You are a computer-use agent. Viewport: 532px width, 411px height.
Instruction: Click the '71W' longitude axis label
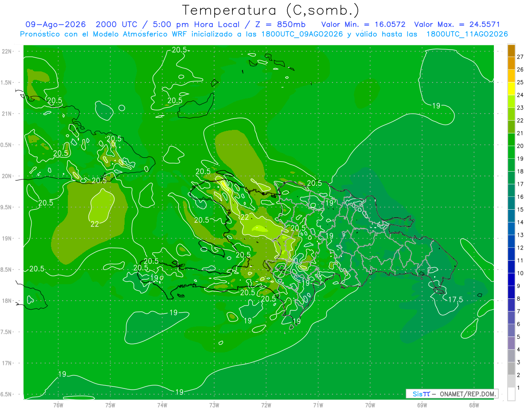click(x=318, y=405)
